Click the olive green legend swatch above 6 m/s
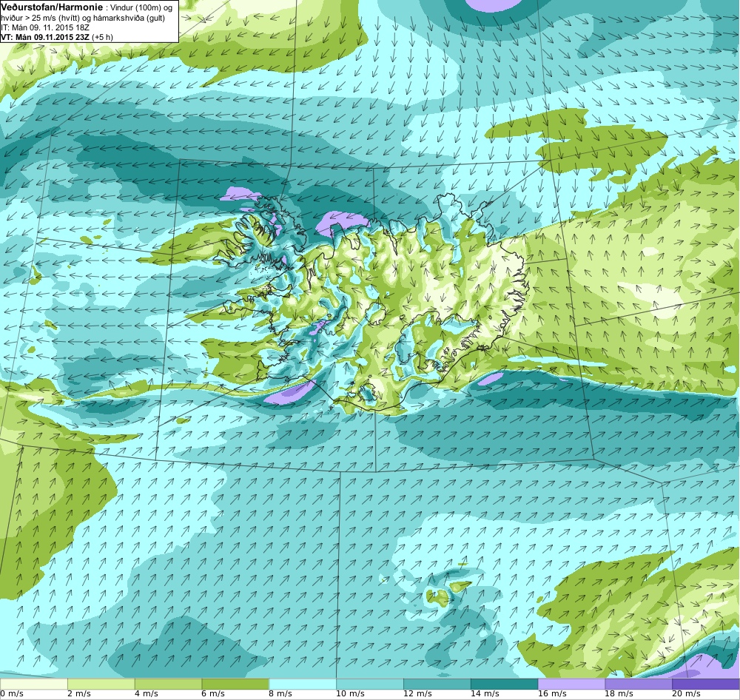This screenshot has width=740, height=700. click(x=235, y=684)
